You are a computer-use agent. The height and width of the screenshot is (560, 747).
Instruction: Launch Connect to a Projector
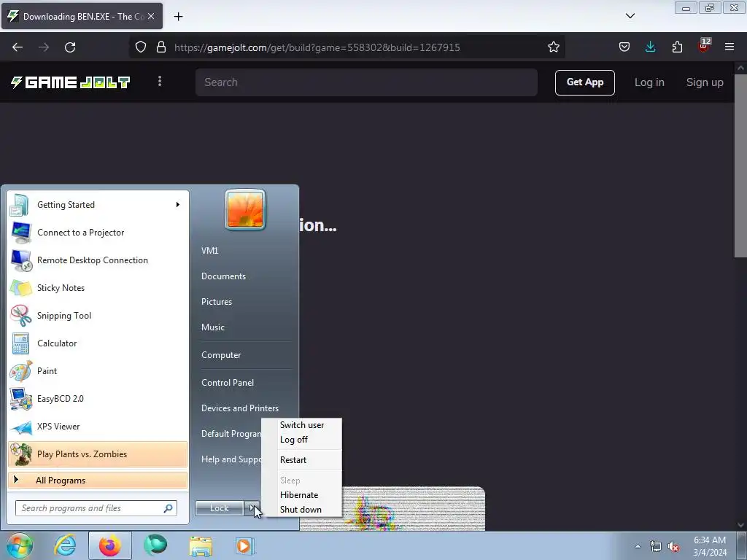(x=98, y=233)
